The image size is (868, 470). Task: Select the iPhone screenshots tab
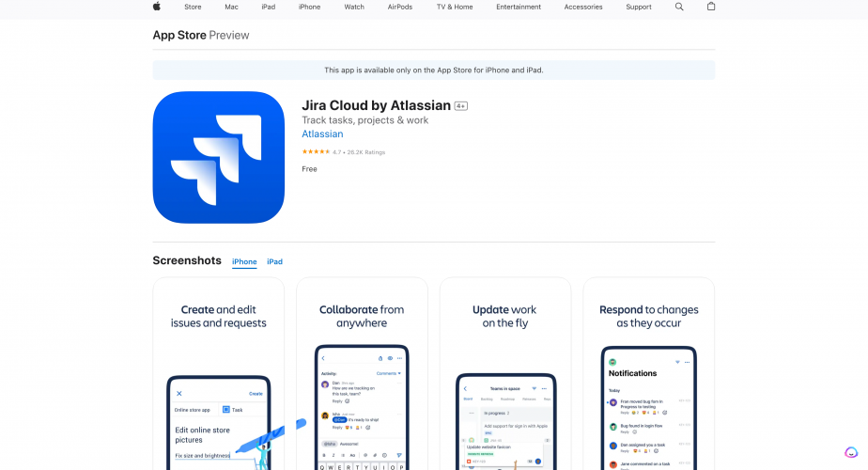pos(244,261)
